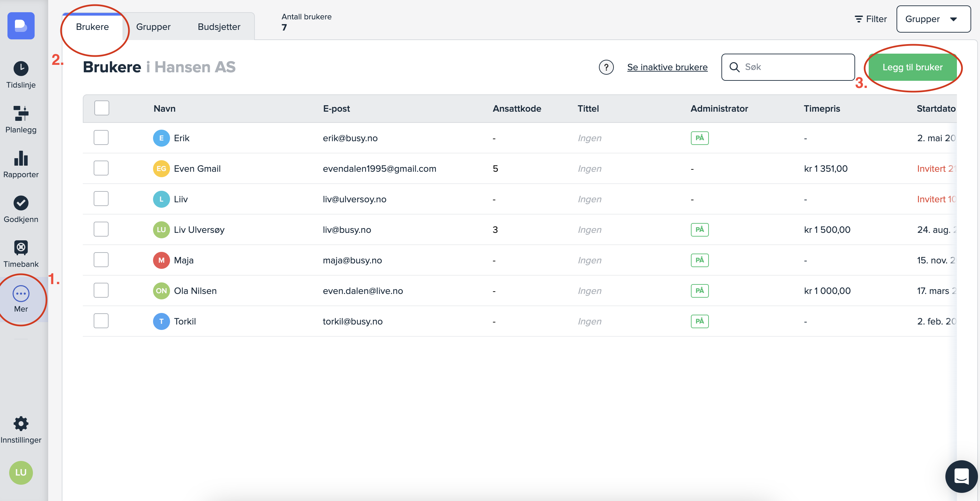Open the Timebank icon
Image resolution: width=980 pixels, height=501 pixels.
click(x=21, y=248)
